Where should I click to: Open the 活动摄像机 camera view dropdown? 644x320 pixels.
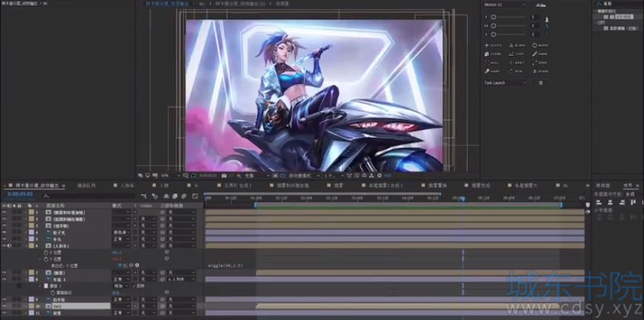(x=304, y=176)
